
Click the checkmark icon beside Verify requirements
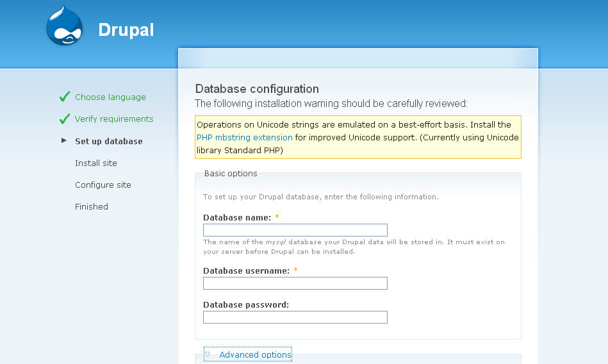[64, 119]
